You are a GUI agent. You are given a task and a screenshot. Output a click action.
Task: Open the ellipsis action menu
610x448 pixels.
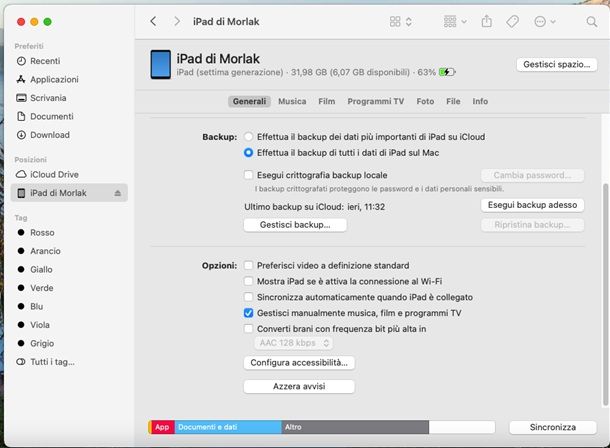coord(544,21)
